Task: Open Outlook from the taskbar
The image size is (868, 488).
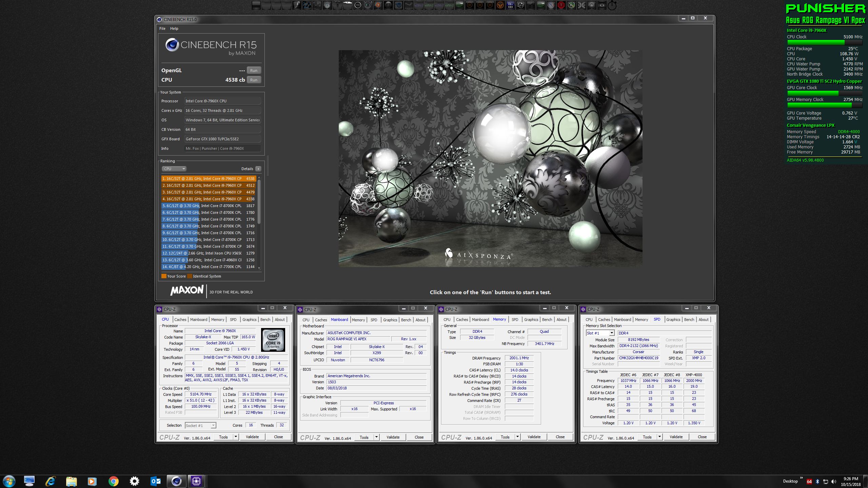Action: [x=155, y=481]
